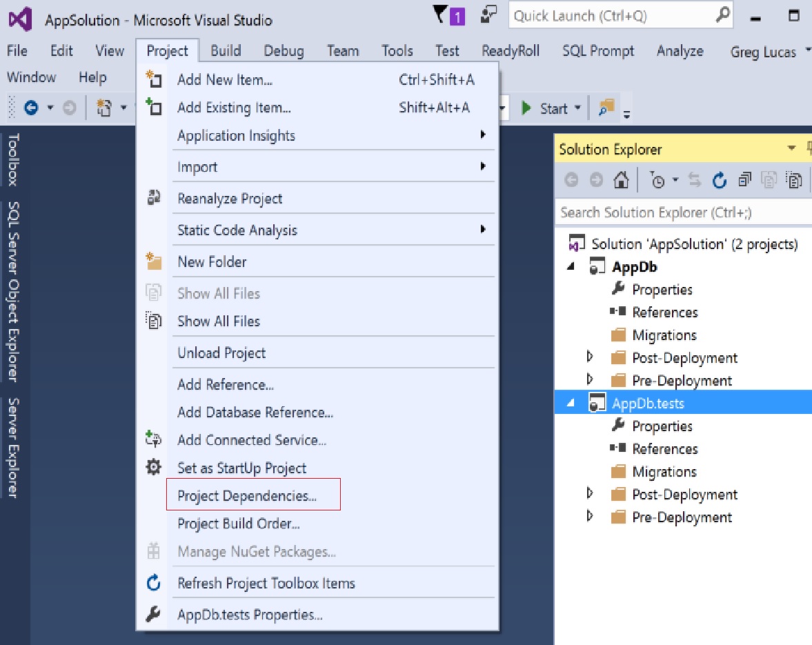This screenshot has width=812, height=645.
Task: Click the feedback icon beside Quick Launch
Action: (x=489, y=14)
